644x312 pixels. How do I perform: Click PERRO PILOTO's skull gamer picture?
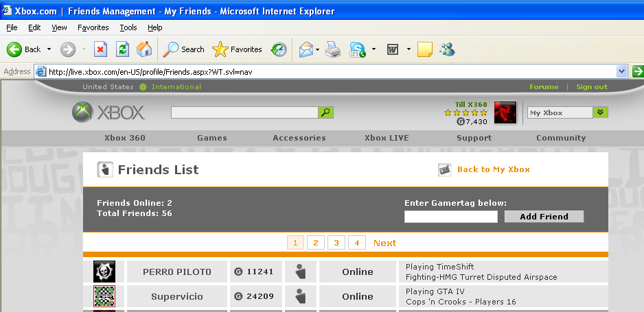pos(104,272)
